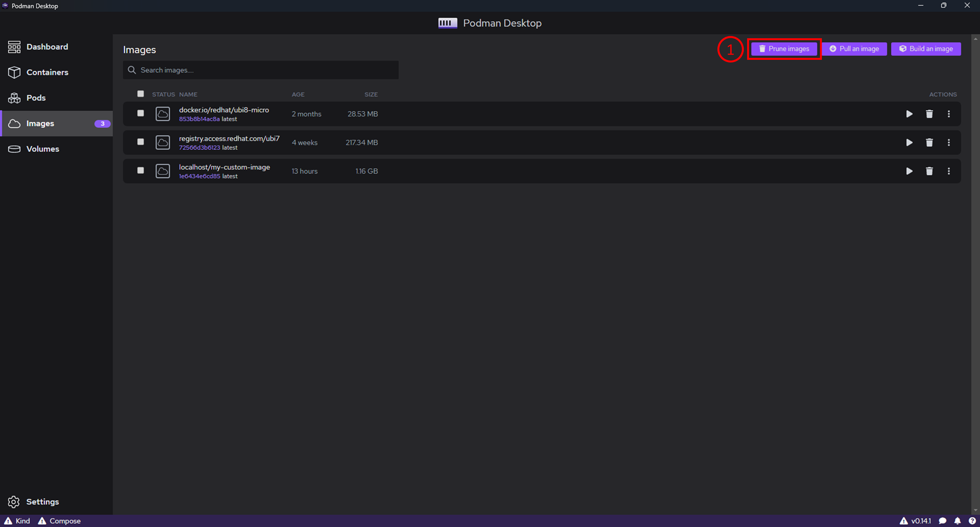Image resolution: width=980 pixels, height=527 pixels.
Task: Open more actions for my-custom-image
Action: 949,171
